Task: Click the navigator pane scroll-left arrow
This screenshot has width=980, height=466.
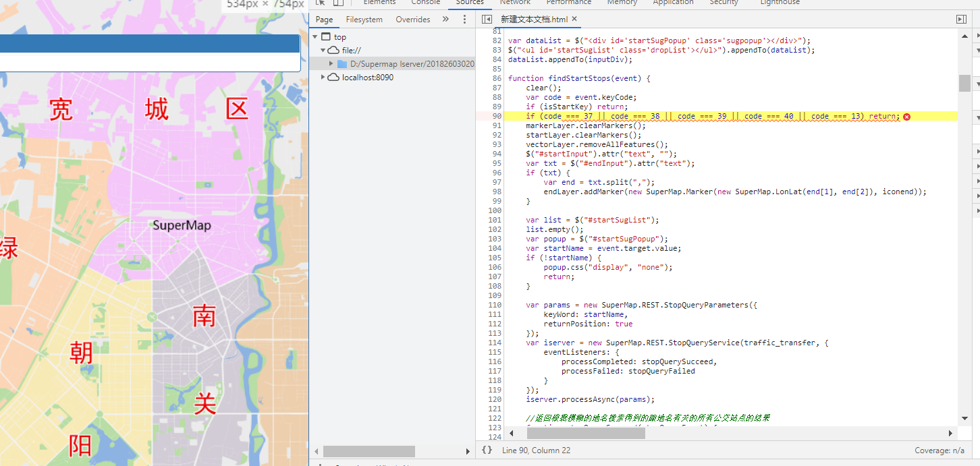Action: coord(316,451)
